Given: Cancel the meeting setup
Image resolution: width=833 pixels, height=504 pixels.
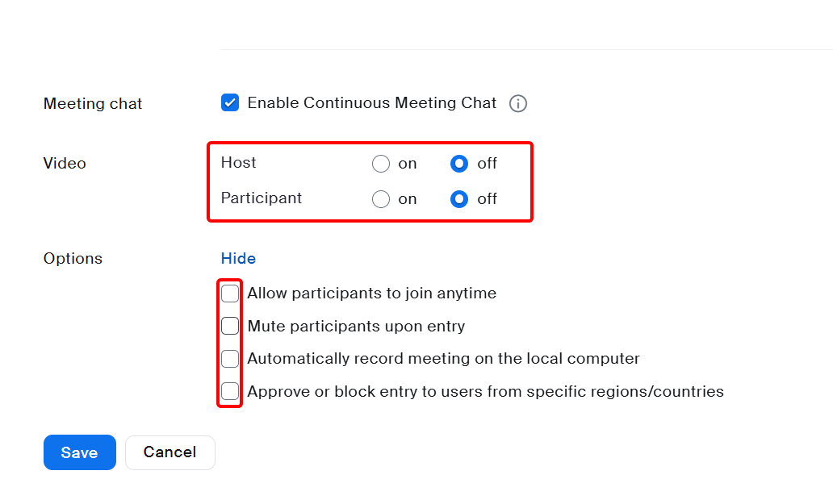Looking at the screenshot, I should [x=170, y=452].
